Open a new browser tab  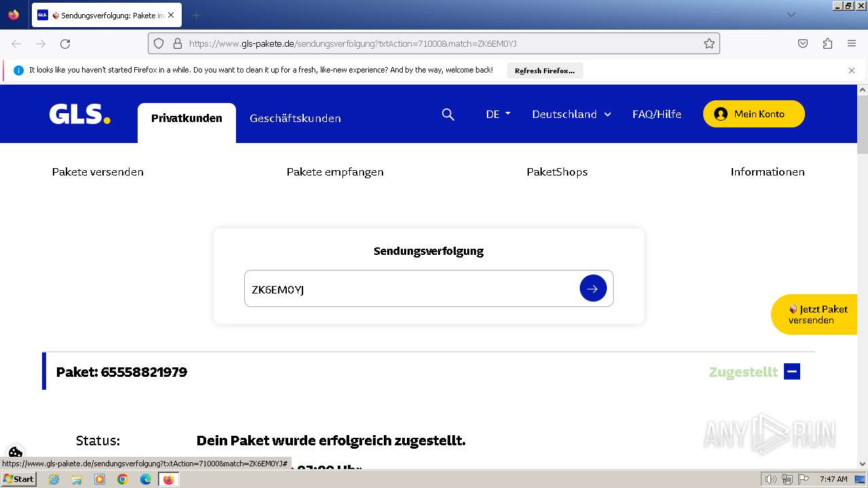pos(196,15)
